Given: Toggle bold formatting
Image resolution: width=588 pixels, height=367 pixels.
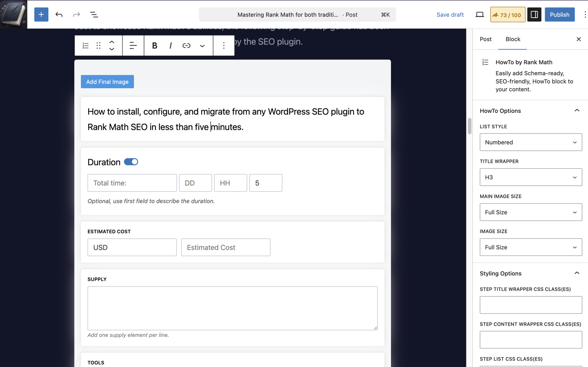Looking at the screenshot, I should coord(155,46).
